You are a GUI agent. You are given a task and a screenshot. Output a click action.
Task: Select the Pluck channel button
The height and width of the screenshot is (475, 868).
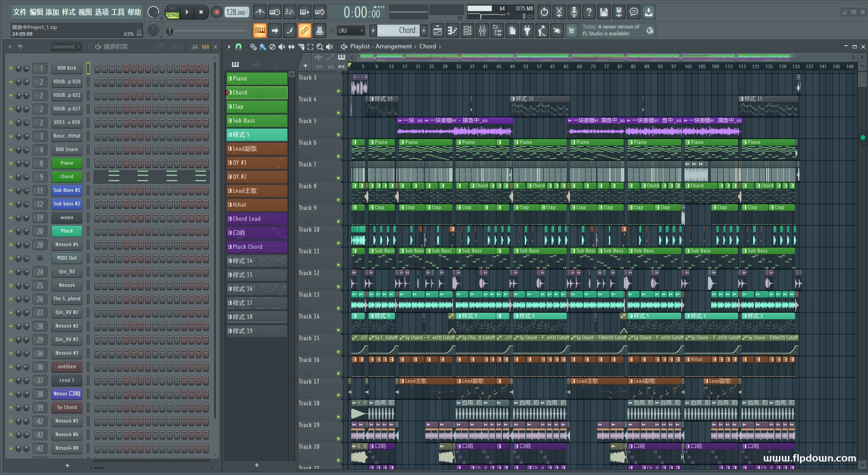tap(67, 231)
